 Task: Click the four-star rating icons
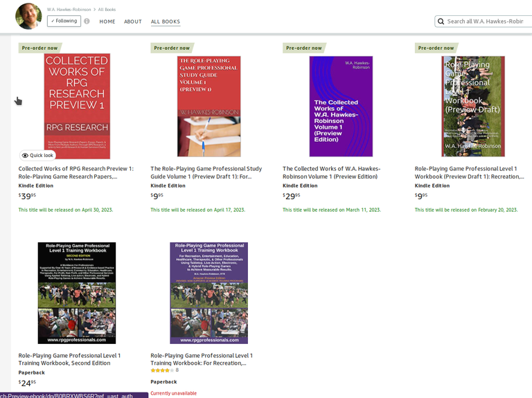click(162, 370)
